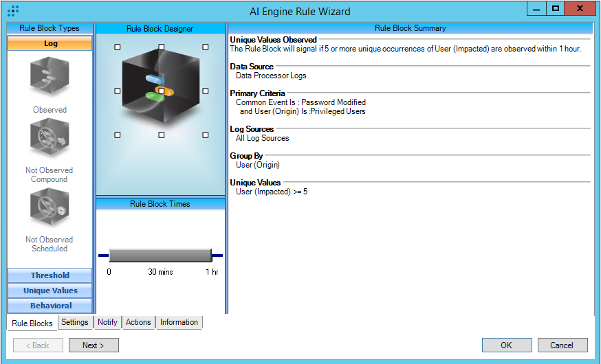Open the Notify tab
Viewport: 601px width, 364px height.
107,322
